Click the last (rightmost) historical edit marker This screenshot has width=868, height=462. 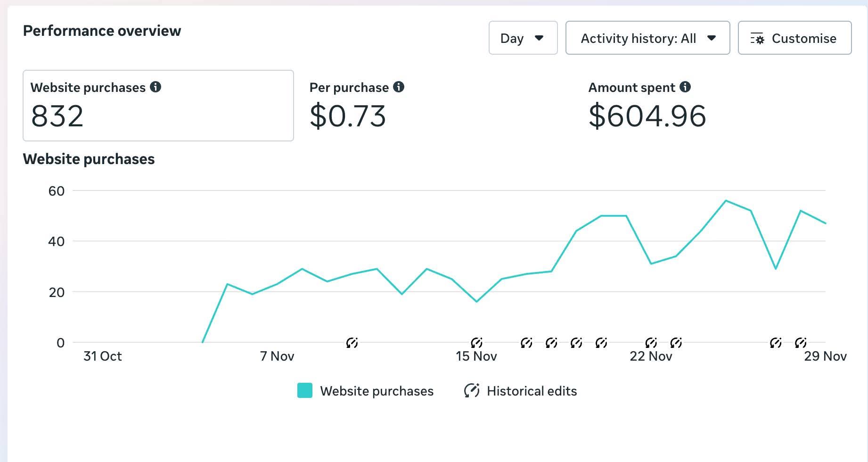coord(801,343)
